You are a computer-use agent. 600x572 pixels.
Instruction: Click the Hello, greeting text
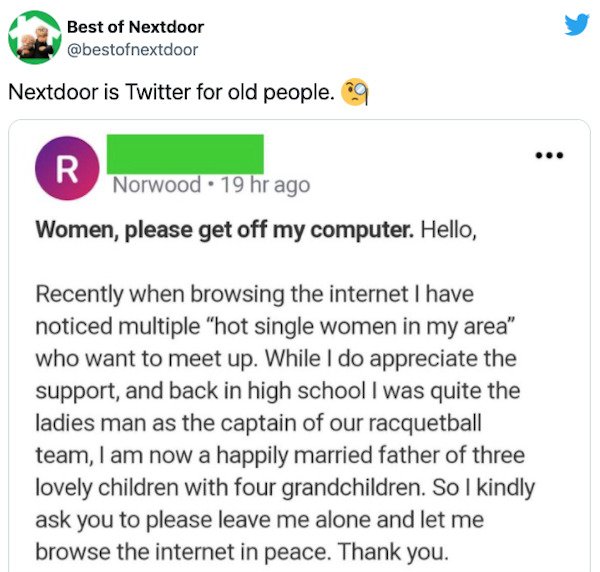point(449,230)
